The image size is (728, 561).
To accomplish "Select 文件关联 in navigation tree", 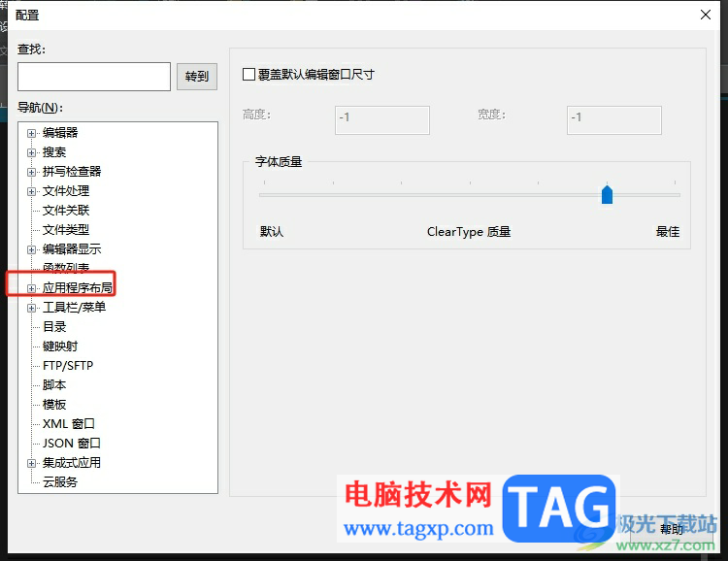I will tap(66, 211).
